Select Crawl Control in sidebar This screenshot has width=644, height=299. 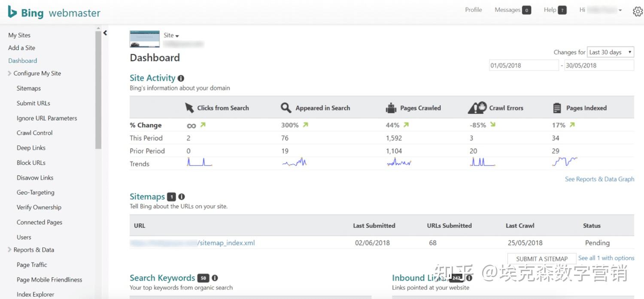click(x=35, y=133)
